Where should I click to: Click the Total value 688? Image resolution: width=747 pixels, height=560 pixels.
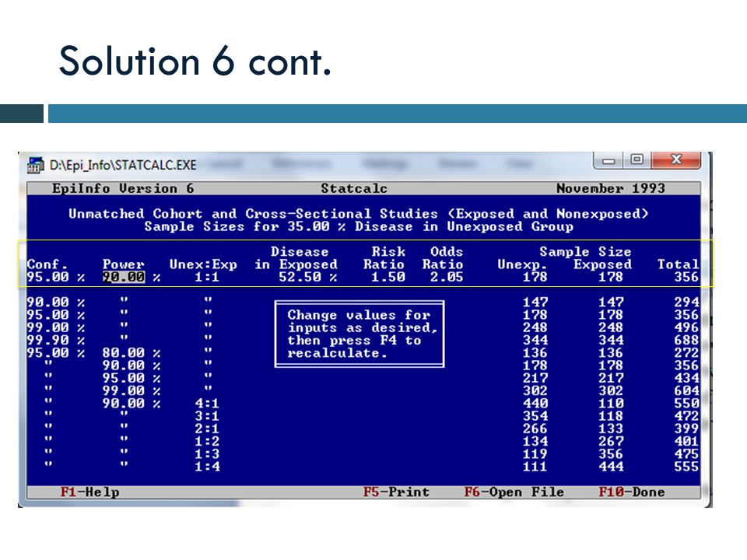pyautogui.click(x=686, y=341)
